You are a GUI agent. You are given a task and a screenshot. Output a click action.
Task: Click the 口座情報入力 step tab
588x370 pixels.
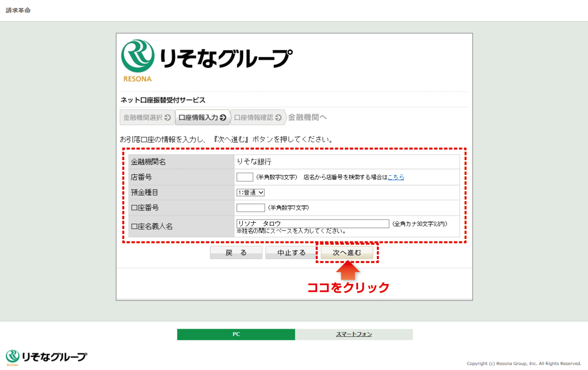tap(202, 117)
